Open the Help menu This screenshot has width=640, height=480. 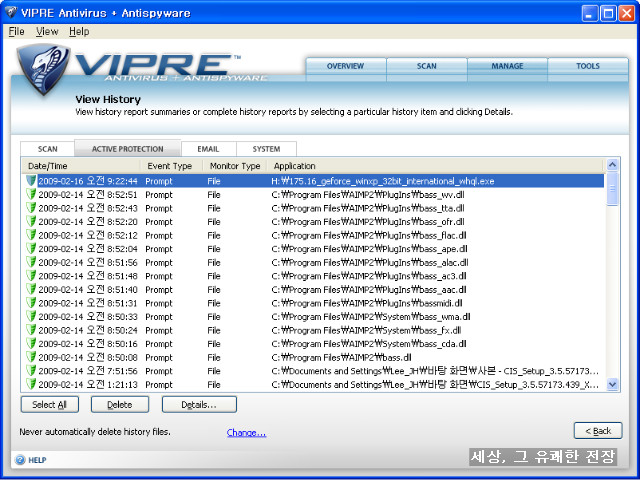coord(79,31)
